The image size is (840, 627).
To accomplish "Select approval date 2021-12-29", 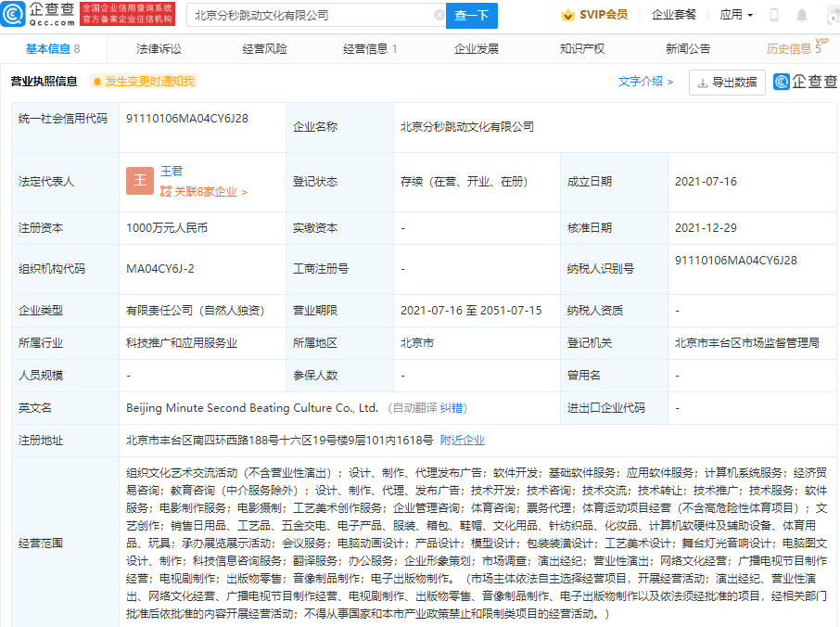I will 706,228.
